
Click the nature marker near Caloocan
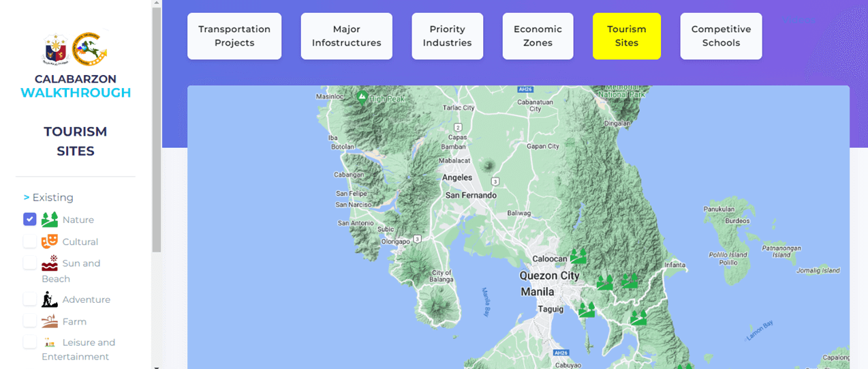click(578, 257)
